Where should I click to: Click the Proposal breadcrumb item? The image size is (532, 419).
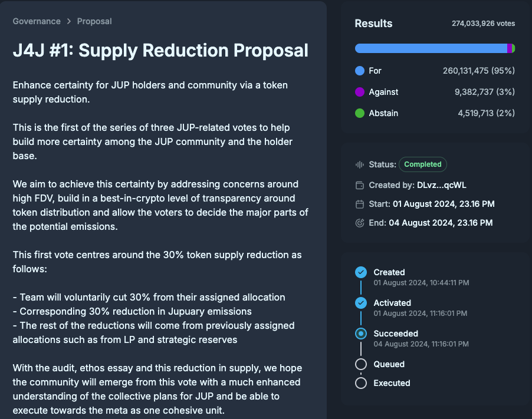tap(94, 21)
